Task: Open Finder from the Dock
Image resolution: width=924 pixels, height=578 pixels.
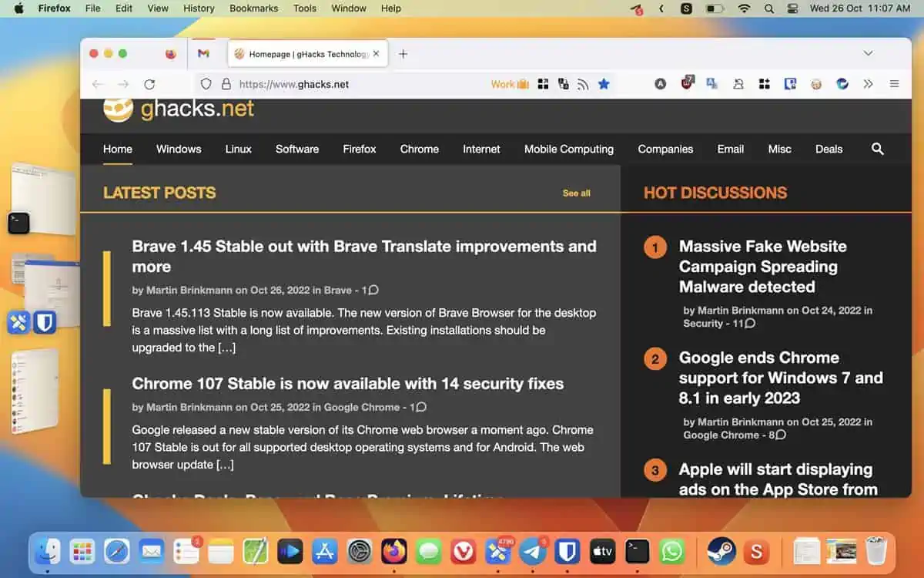Action: 46,551
